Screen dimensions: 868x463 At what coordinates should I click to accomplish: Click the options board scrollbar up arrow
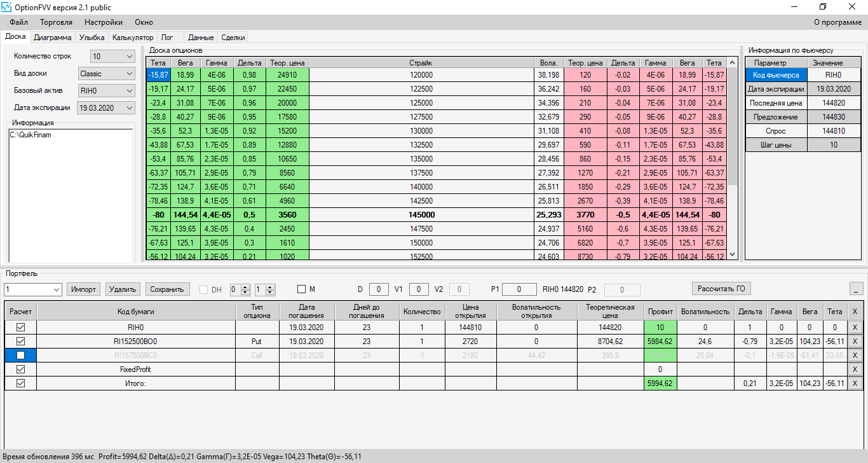(x=732, y=62)
